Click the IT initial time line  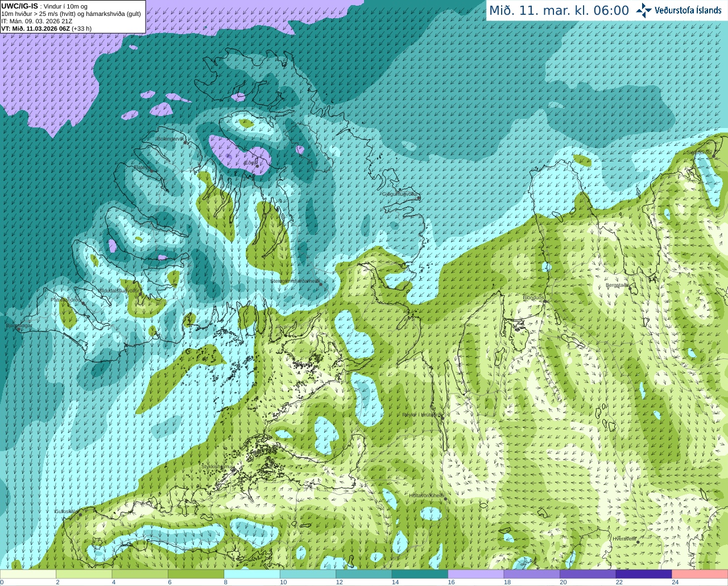pos(36,21)
